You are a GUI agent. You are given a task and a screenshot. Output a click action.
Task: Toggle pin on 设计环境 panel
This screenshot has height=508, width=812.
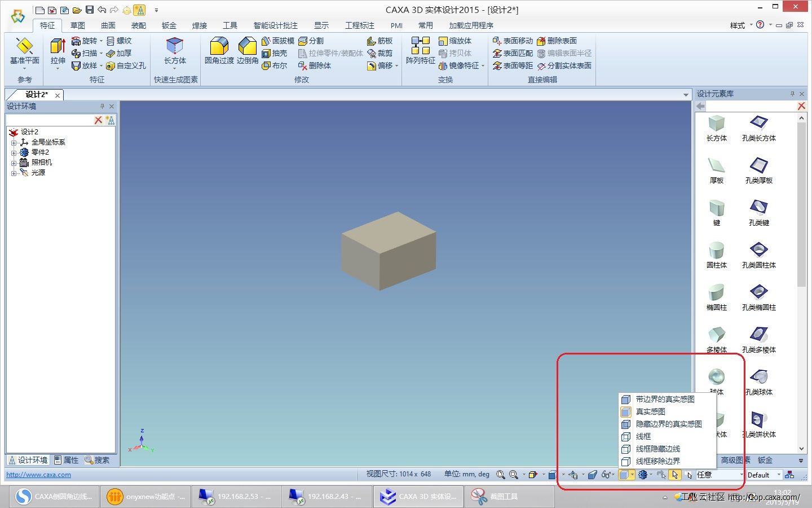102,106
